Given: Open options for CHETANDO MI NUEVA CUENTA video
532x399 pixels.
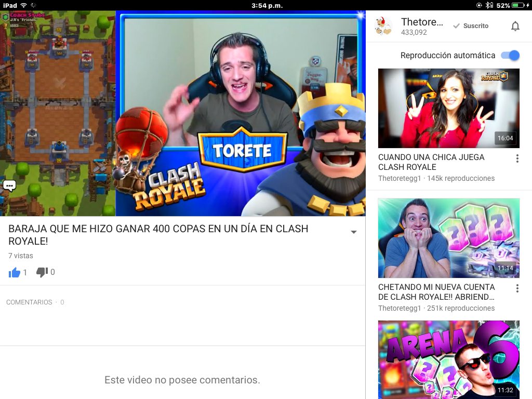Looking at the screenshot, I should pos(517,288).
